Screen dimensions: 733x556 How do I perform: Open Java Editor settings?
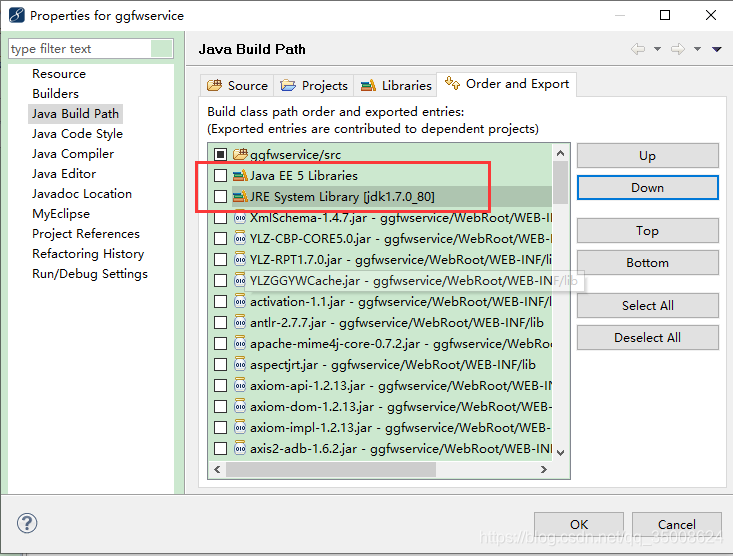pyautogui.click(x=64, y=174)
